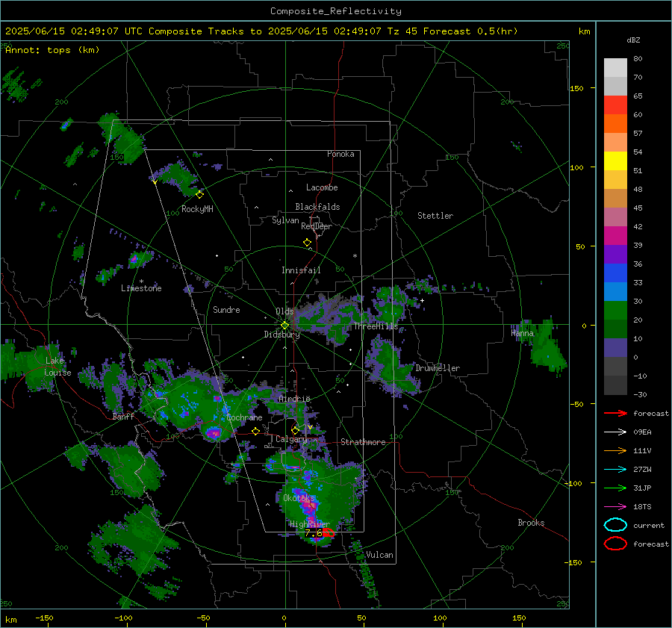
Task: Click the Cochrane label
Action: click(244, 417)
